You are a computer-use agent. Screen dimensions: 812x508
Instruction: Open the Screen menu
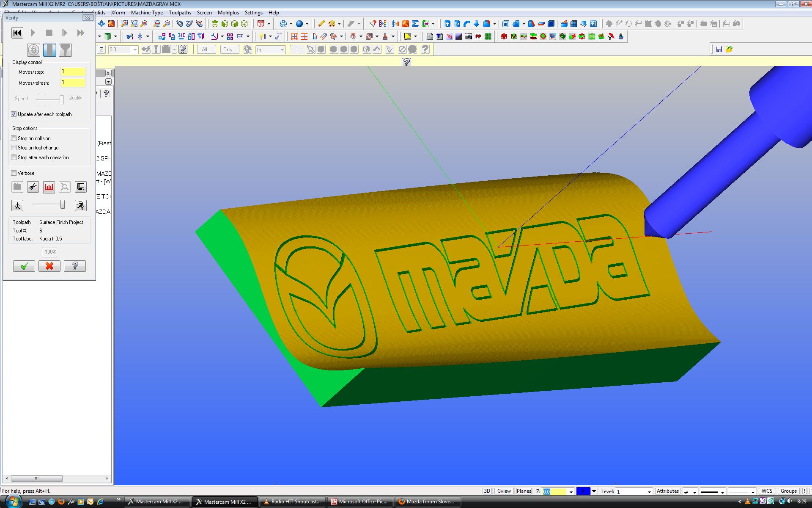[204, 13]
